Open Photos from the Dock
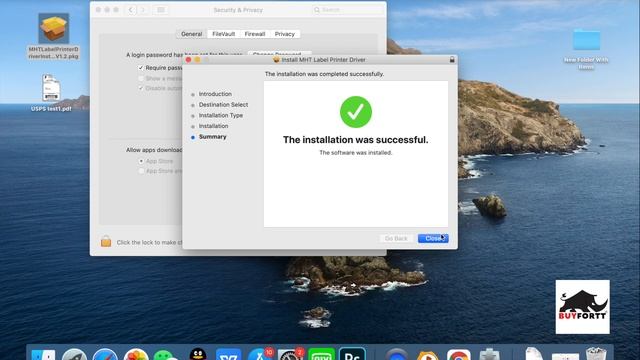 click(136, 355)
